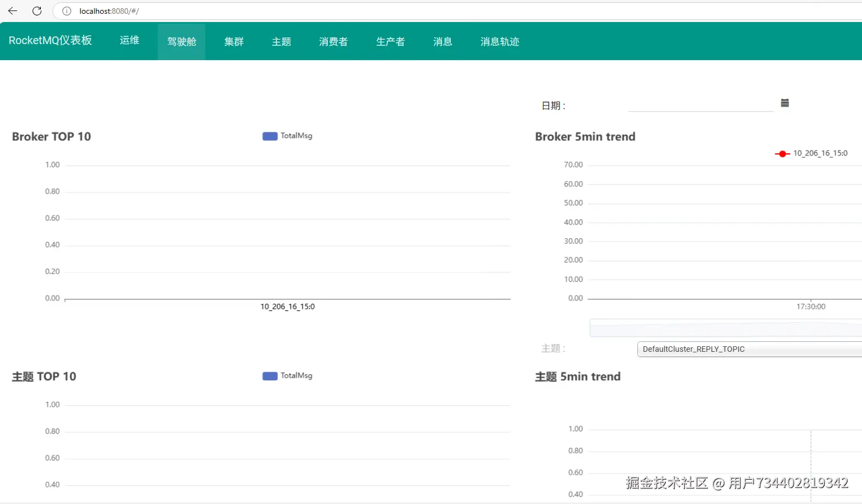Open the 消息轨迹 section
The image size is (862, 504).
point(499,41)
